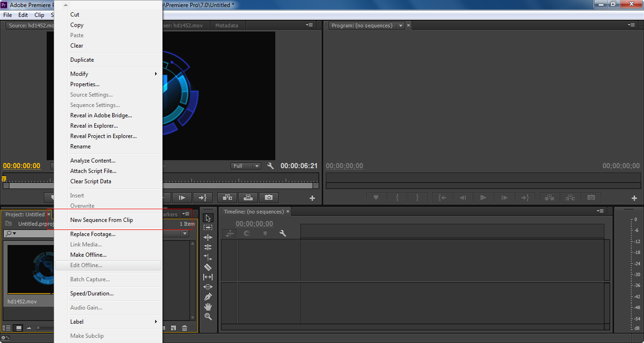Image resolution: width=644 pixels, height=343 pixels.
Task: Select the Ripple Edit tool
Action: pyautogui.click(x=208, y=237)
